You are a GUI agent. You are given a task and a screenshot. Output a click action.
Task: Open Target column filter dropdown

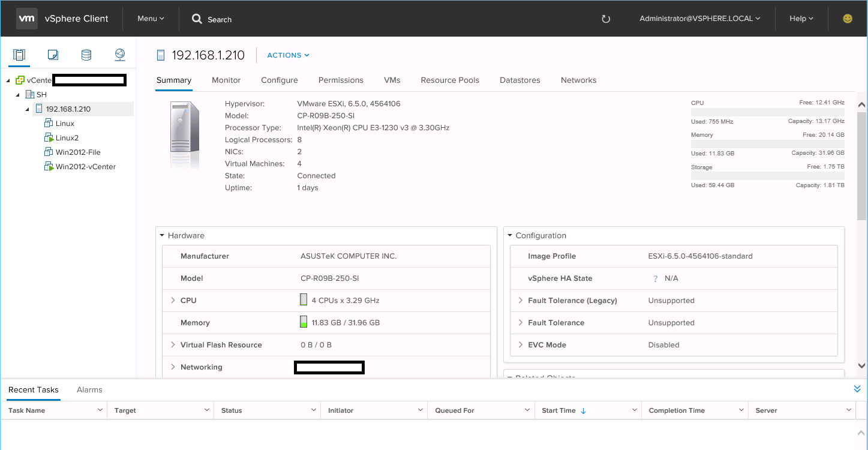207,410
